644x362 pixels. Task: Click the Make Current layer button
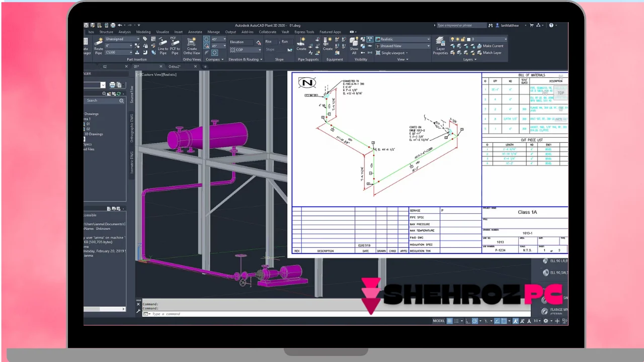(489, 46)
